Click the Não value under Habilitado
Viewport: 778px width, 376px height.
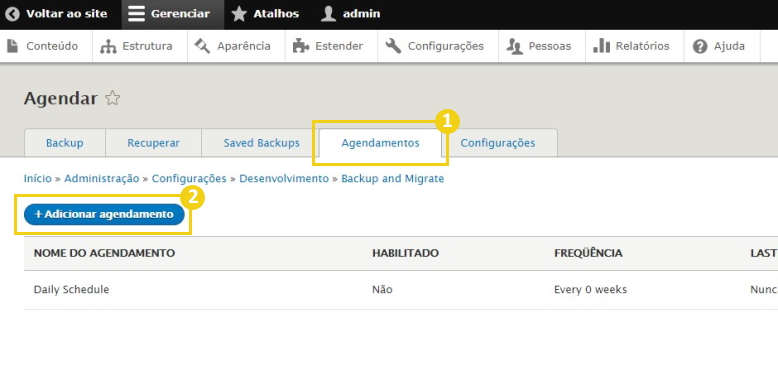382,289
